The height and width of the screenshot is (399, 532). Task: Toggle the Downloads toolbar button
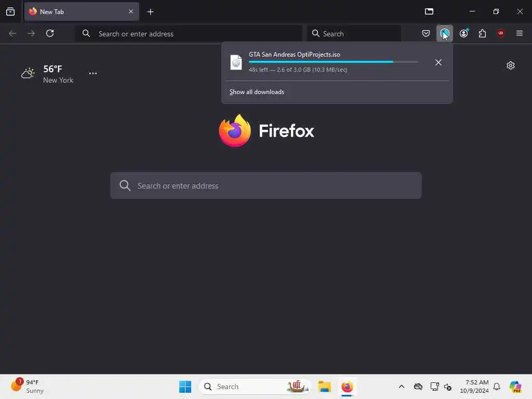click(x=445, y=33)
